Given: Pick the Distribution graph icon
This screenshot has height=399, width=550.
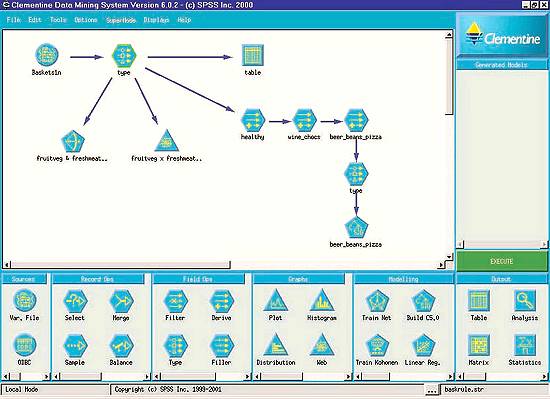Looking at the screenshot, I should pos(276,345).
